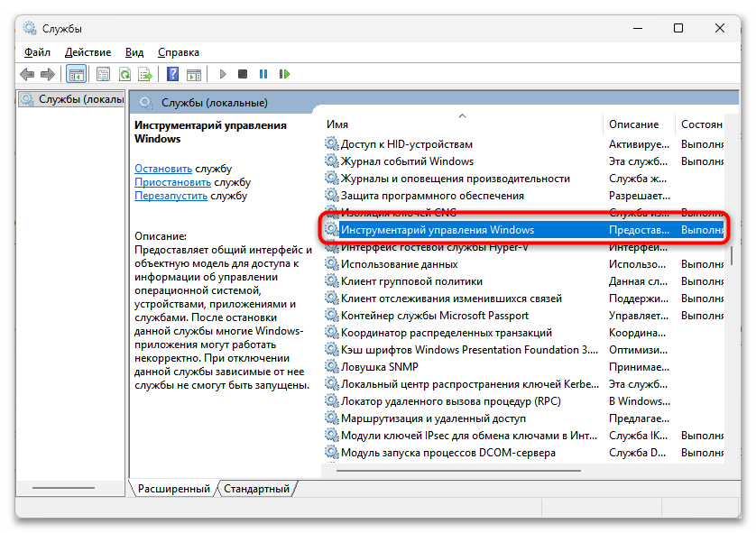Select Кэш шрифтов Windows Presentation Foundation row
The height and width of the screenshot is (533, 756).
point(523,349)
